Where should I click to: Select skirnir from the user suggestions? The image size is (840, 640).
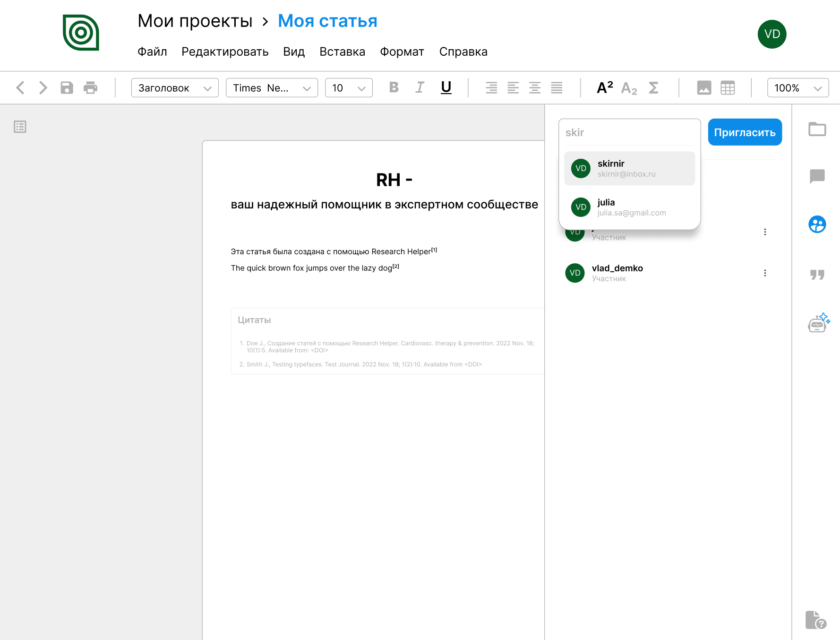629,169
